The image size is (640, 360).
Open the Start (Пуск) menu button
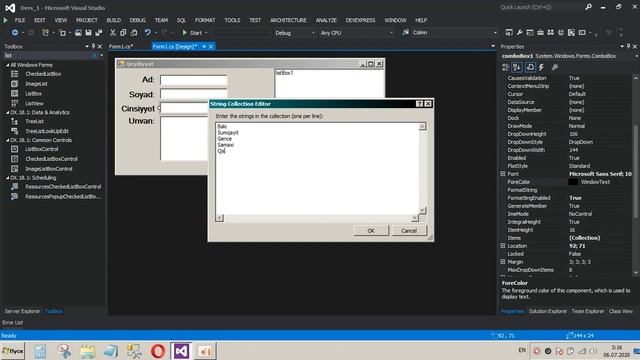(x=13, y=351)
